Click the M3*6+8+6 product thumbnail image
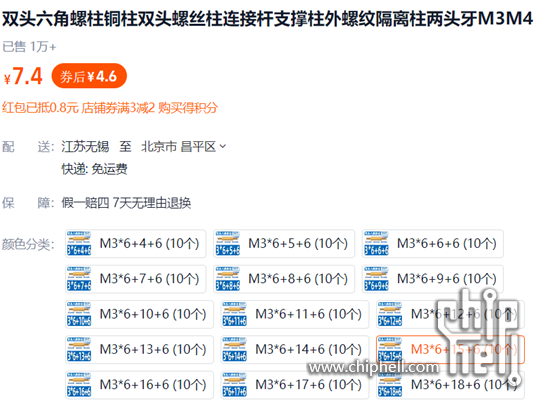Image resolution: width=535 pixels, height=402 pixels. [228, 279]
